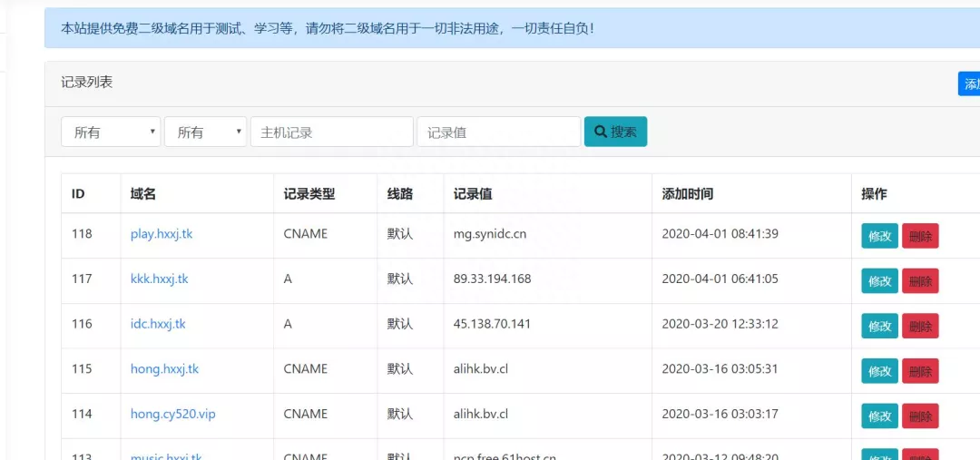Click the blue search button
Image resolution: width=980 pixels, height=460 pixels.
(615, 132)
